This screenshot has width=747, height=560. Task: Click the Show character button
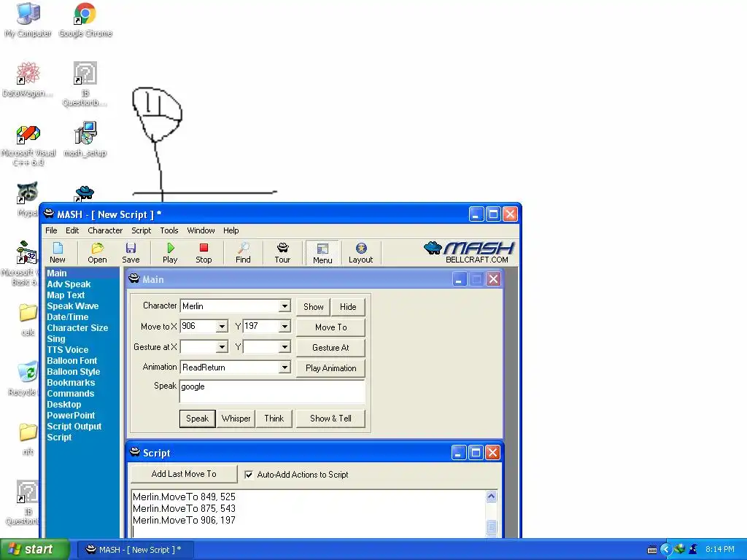tap(314, 307)
